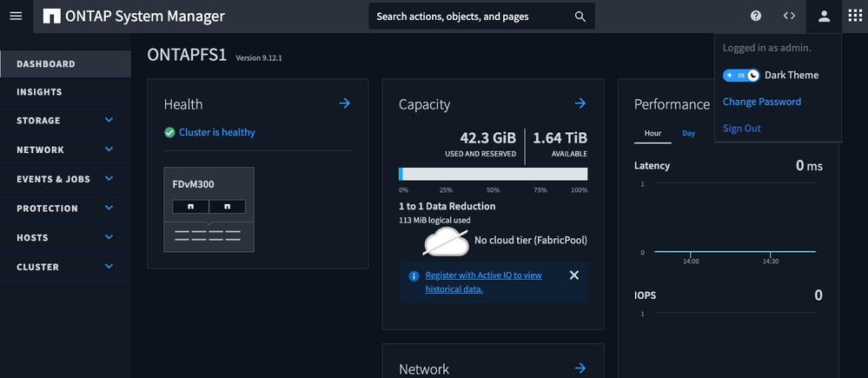Open the hamburger navigation menu
This screenshot has width=868, height=378.
point(16,17)
